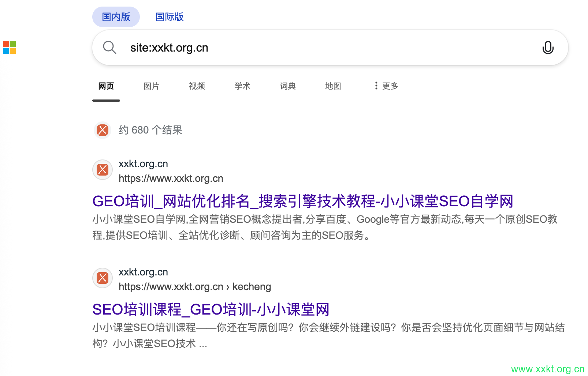Select the 网页 results tab

coord(106,86)
